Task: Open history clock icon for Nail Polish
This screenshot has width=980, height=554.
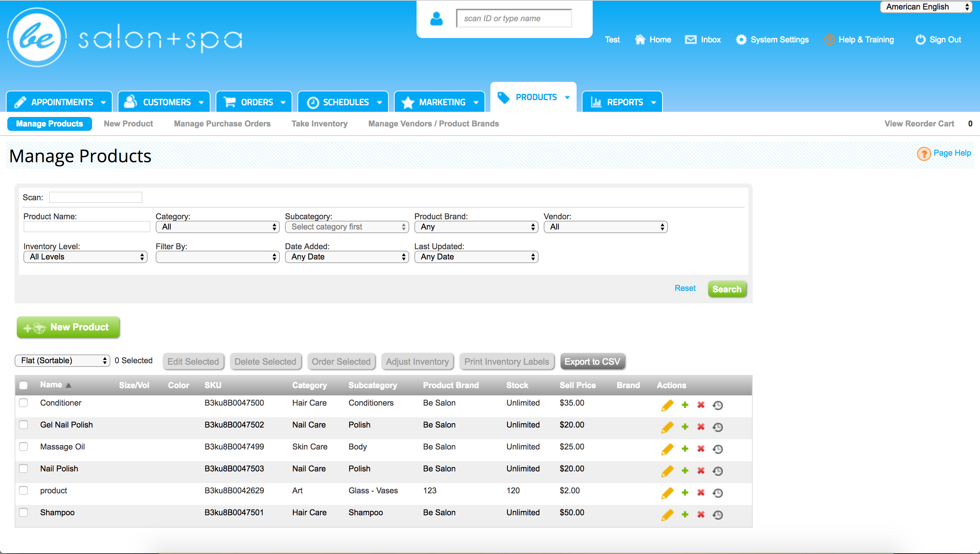Action: click(x=718, y=471)
